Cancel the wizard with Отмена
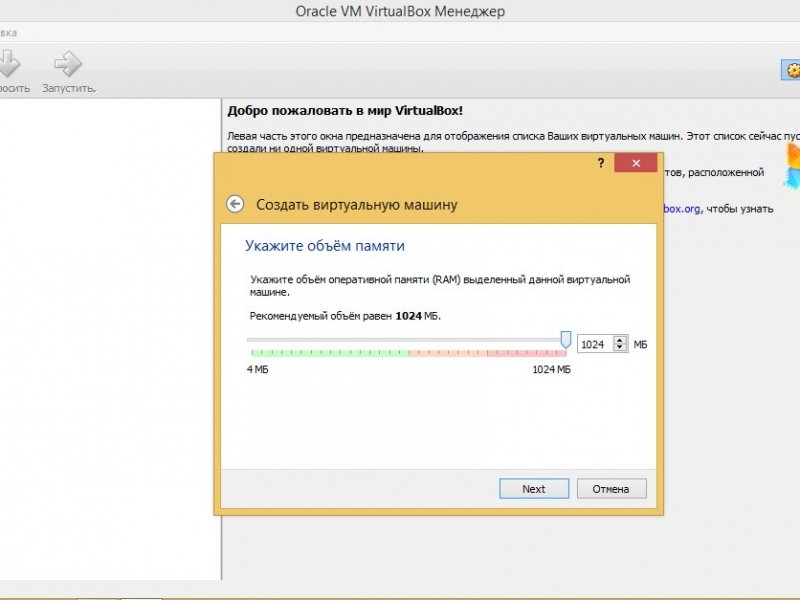 (611, 489)
